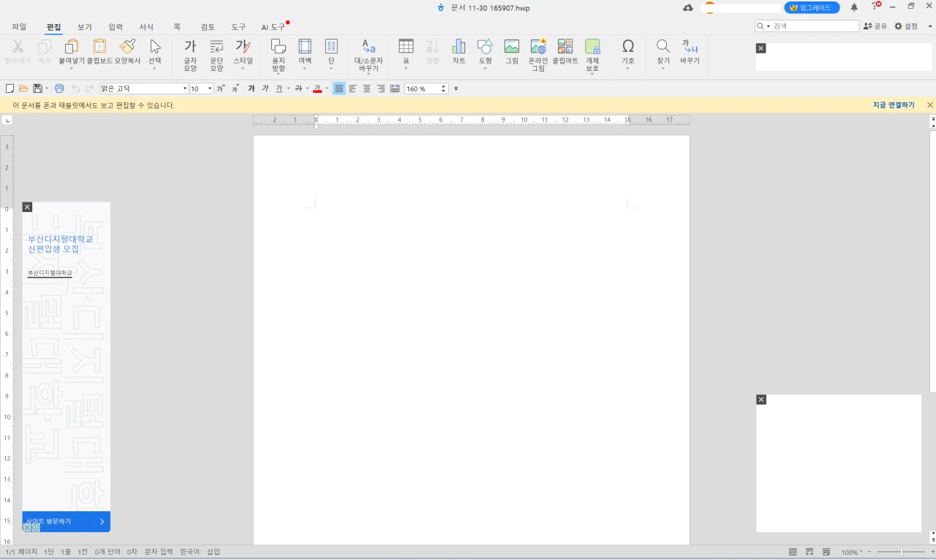Viewport: 936px width, 560px height.
Task: Switch to the AI 도구 tab
Action: tap(273, 27)
